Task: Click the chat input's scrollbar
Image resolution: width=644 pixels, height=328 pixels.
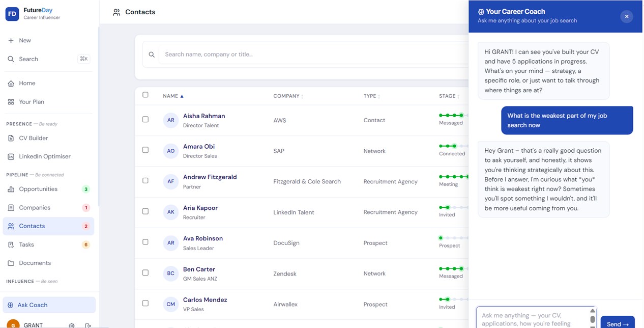Action: 593,317
